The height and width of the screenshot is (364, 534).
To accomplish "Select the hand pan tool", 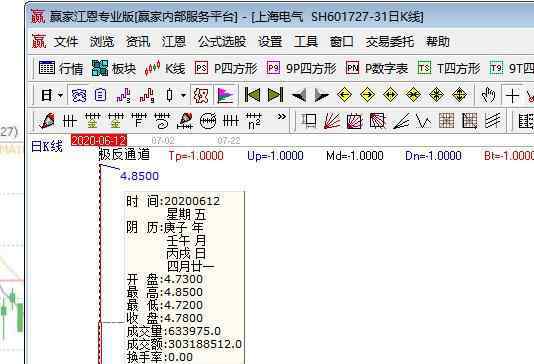I will (488, 95).
